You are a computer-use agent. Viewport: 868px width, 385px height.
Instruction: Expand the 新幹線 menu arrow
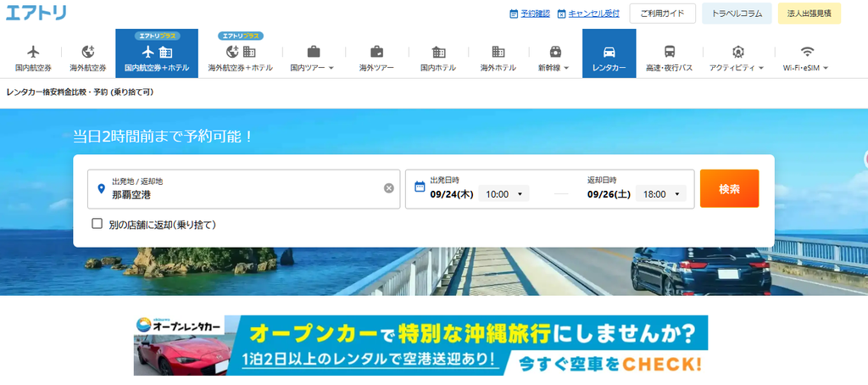(565, 68)
